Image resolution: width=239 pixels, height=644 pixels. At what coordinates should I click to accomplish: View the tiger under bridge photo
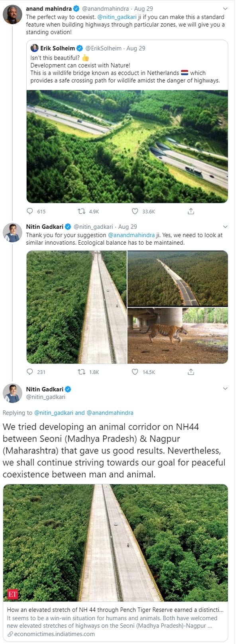178,335
